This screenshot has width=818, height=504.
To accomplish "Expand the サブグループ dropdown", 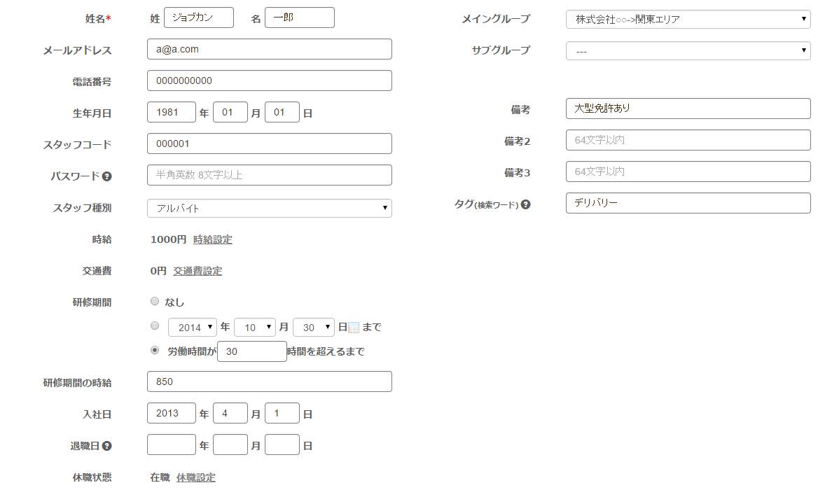I will tap(688, 51).
